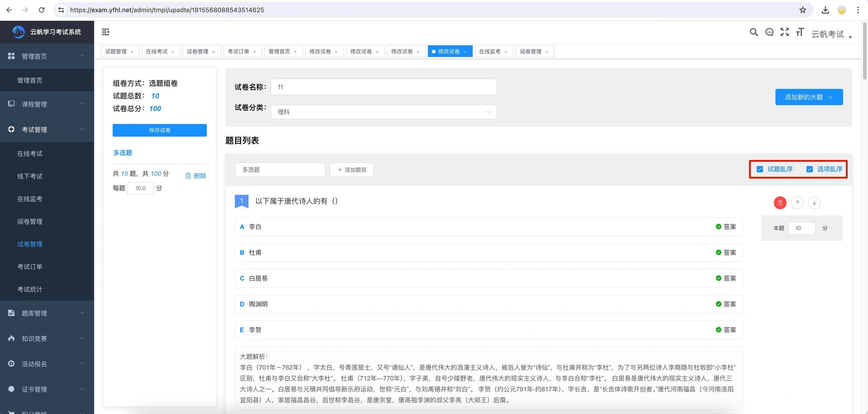
Task: Move question 1 down with arrow icon
Action: click(815, 203)
